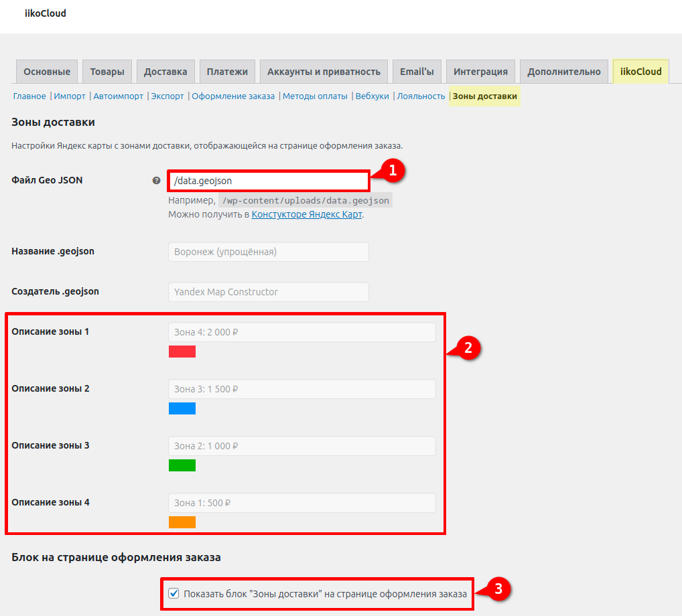Open the Лояльность subsection link
682x616 pixels.
tap(421, 96)
